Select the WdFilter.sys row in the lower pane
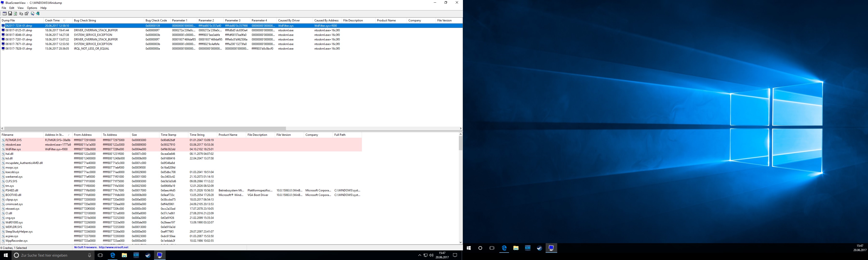The height and width of the screenshot is (260, 868). [13, 149]
